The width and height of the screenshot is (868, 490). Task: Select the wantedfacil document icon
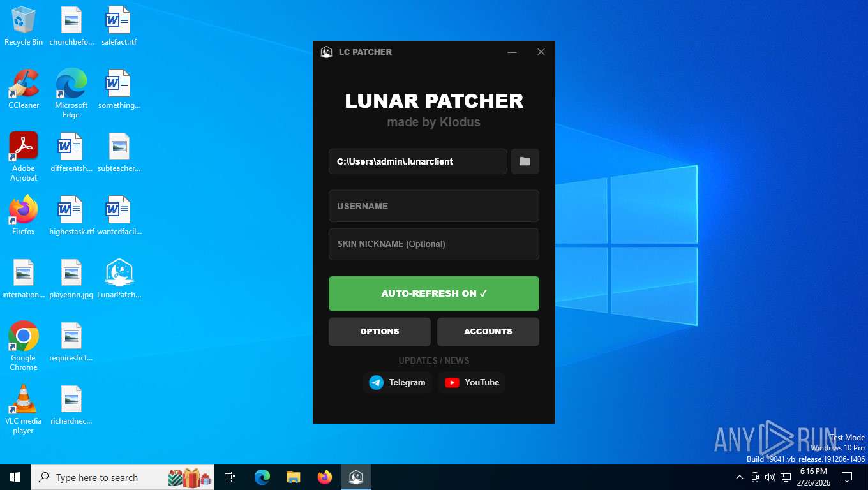tap(119, 216)
